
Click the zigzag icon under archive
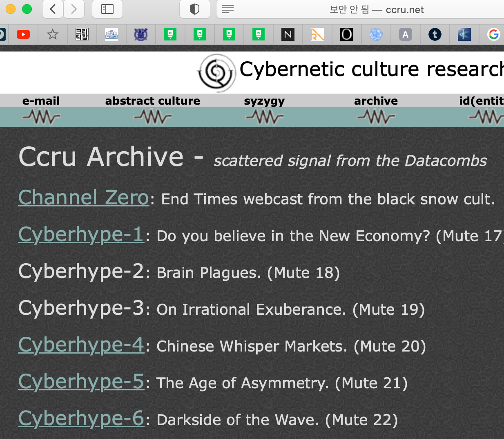pos(376,118)
